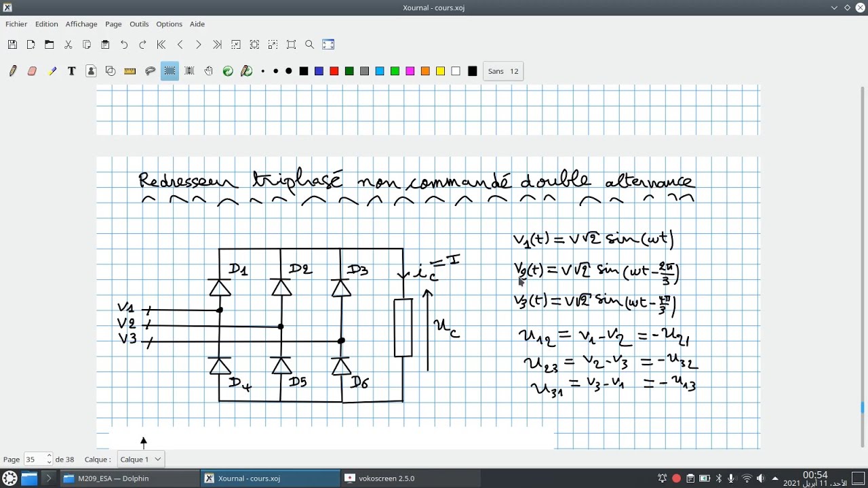This screenshot has height=488, width=868.
Task: Switch to vokoscreen 2.5.0 in taskbar
Action: click(x=411, y=479)
